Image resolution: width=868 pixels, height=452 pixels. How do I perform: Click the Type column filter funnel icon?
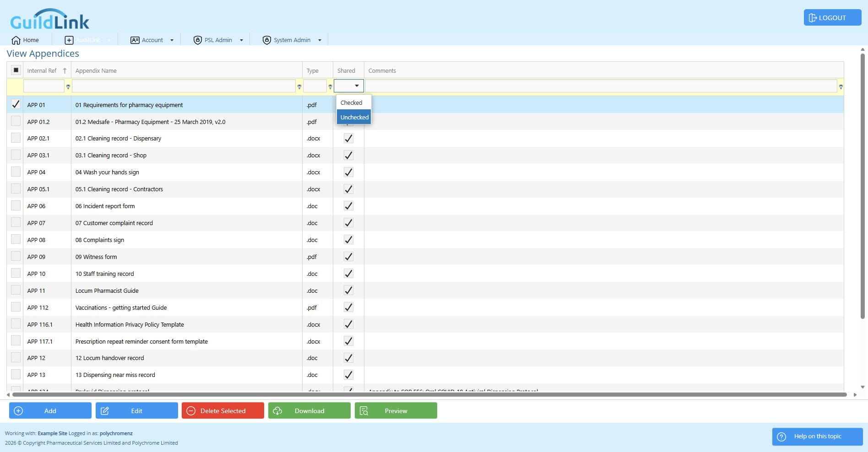[330, 86]
